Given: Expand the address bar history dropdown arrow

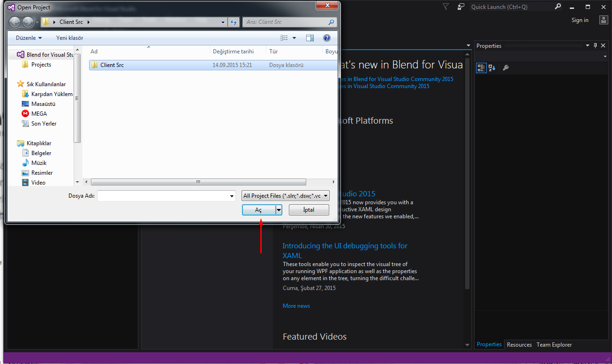Looking at the screenshot, I should point(223,22).
